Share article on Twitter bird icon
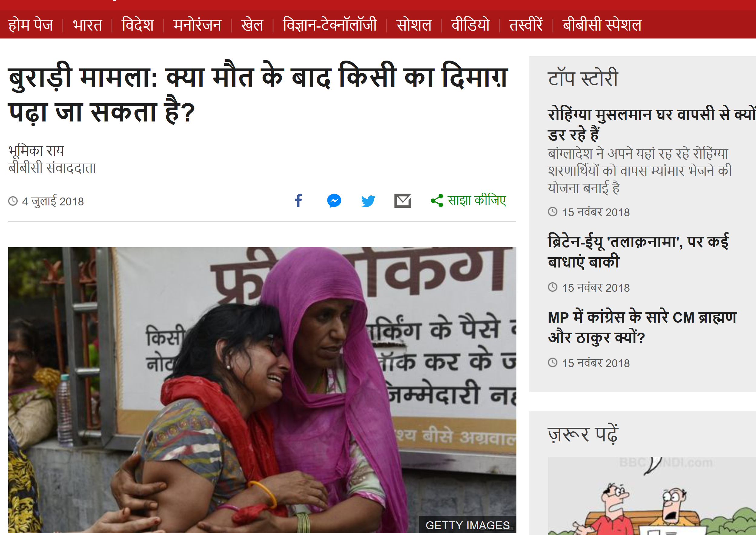 pyautogui.click(x=368, y=201)
